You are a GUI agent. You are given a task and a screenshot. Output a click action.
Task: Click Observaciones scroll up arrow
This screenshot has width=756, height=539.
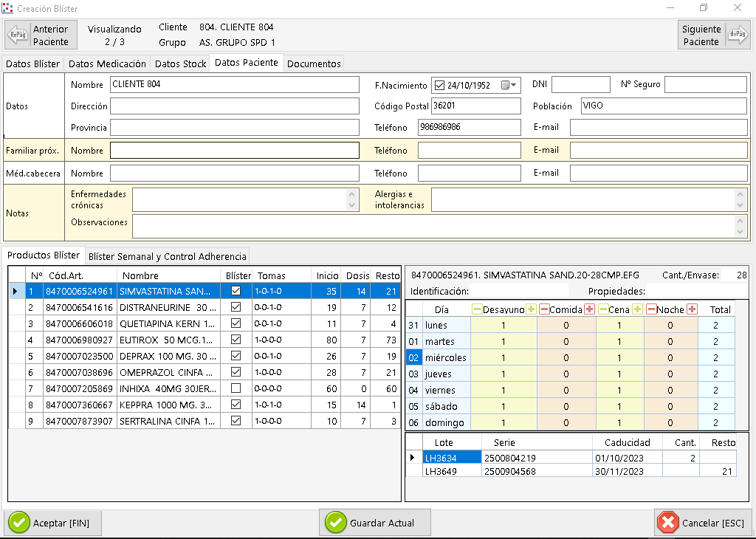point(740,221)
